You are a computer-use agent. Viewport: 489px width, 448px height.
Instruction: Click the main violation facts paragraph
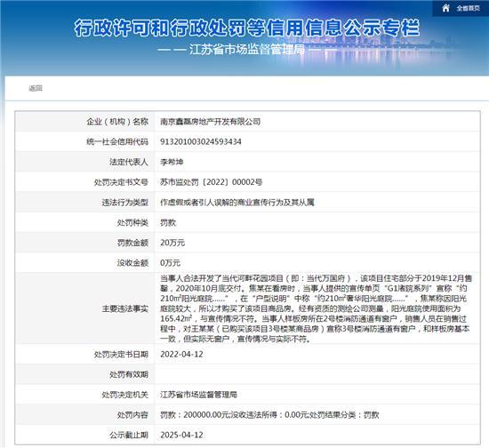(316, 308)
